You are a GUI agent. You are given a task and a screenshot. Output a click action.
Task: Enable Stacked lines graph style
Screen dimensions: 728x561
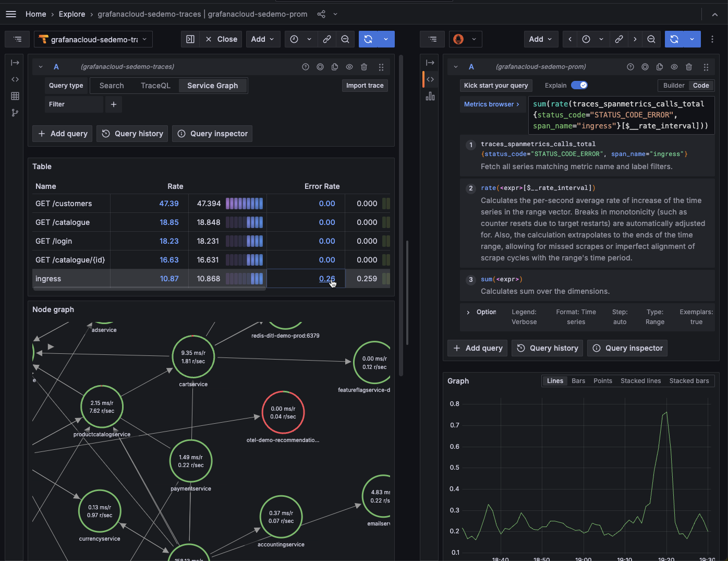pos(640,381)
